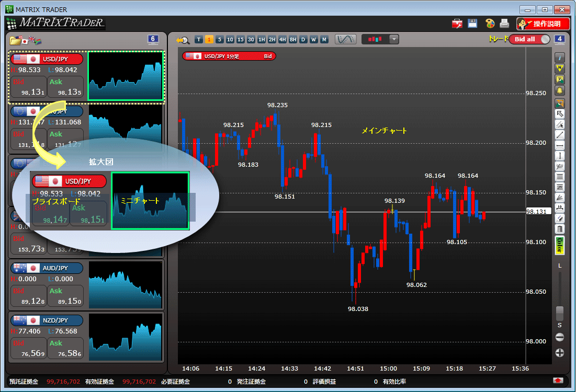The height and width of the screenshot is (392, 576).
Task: Open the technical indicator wave icon
Action: (345, 39)
